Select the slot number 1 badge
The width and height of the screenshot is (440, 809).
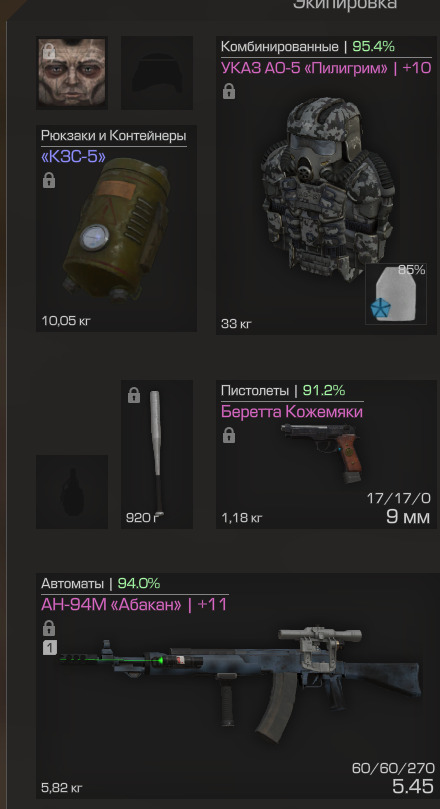click(50, 648)
